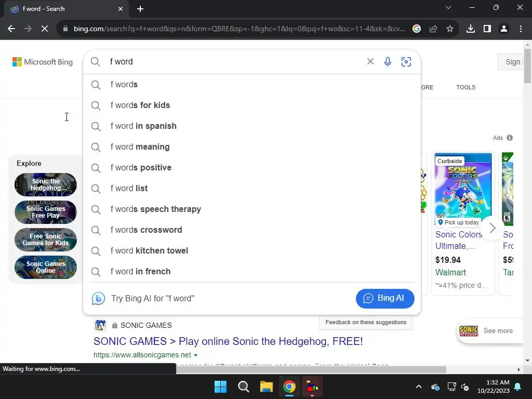Clear the search box with X

(370, 61)
